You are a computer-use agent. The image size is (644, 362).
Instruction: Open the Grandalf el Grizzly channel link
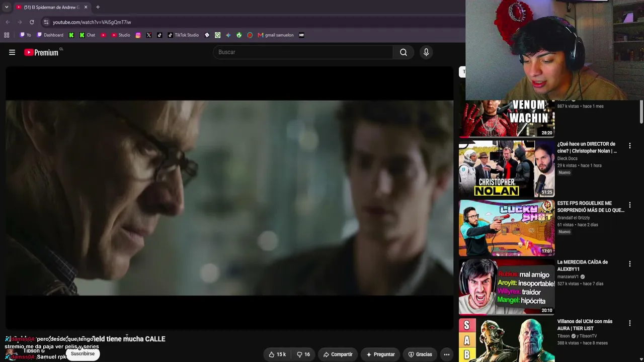pyautogui.click(x=574, y=218)
